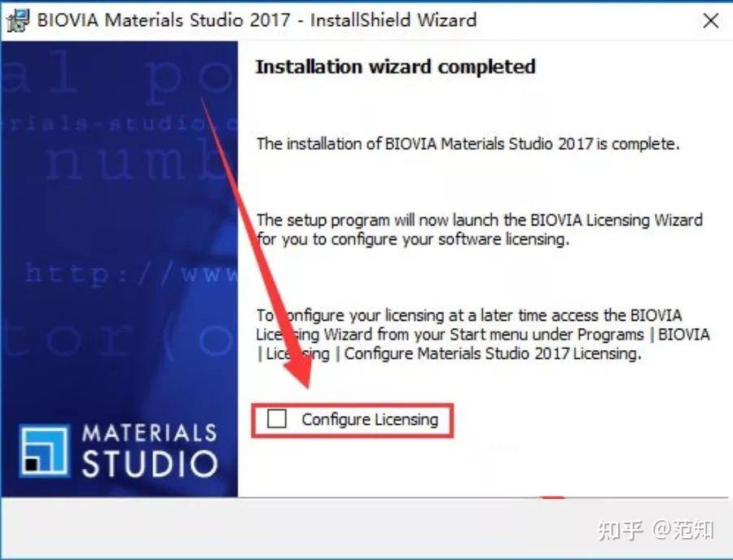Click the Configure Licensing label text
The width and height of the screenshot is (733, 560).
point(370,419)
